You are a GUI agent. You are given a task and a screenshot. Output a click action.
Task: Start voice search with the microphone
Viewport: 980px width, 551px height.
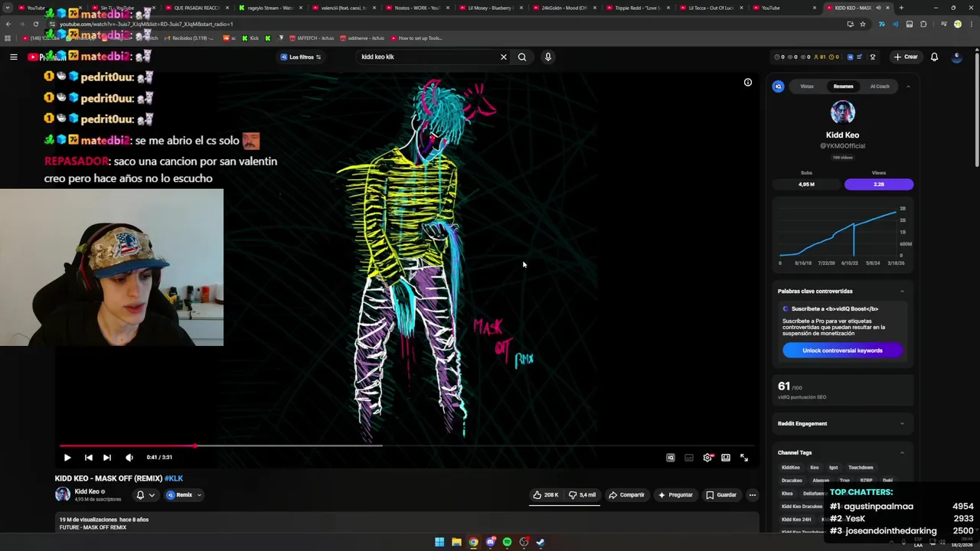coord(547,57)
